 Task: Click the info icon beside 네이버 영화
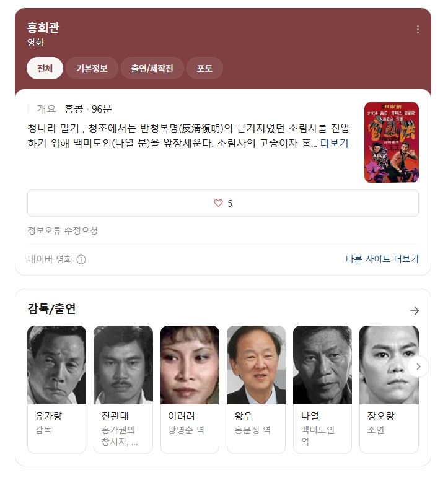click(x=81, y=259)
